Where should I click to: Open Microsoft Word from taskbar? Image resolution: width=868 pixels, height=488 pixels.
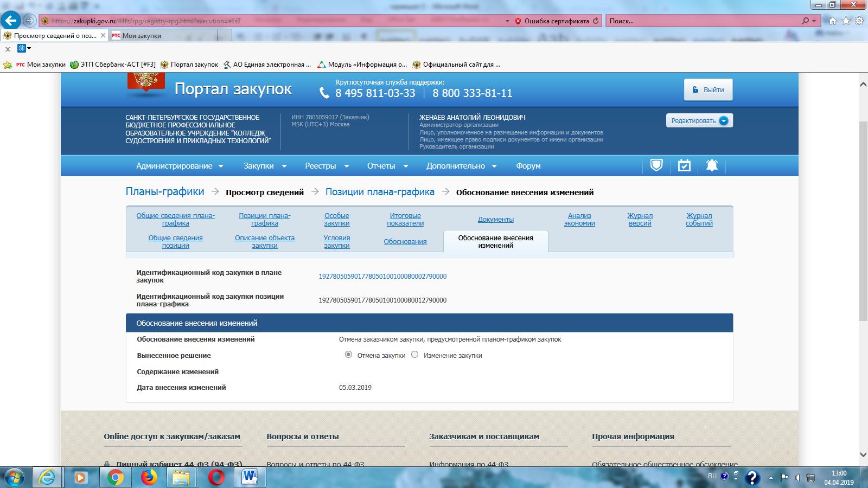[x=250, y=477]
